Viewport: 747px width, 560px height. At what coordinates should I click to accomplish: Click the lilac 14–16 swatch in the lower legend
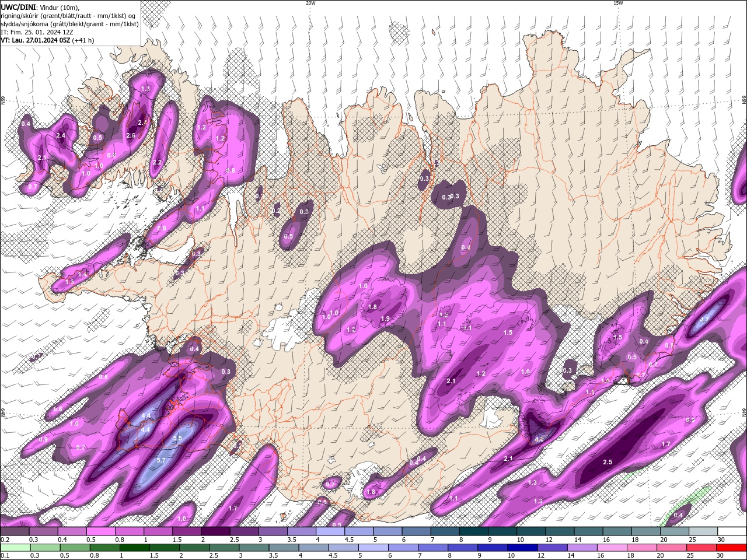[x=582, y=548]
